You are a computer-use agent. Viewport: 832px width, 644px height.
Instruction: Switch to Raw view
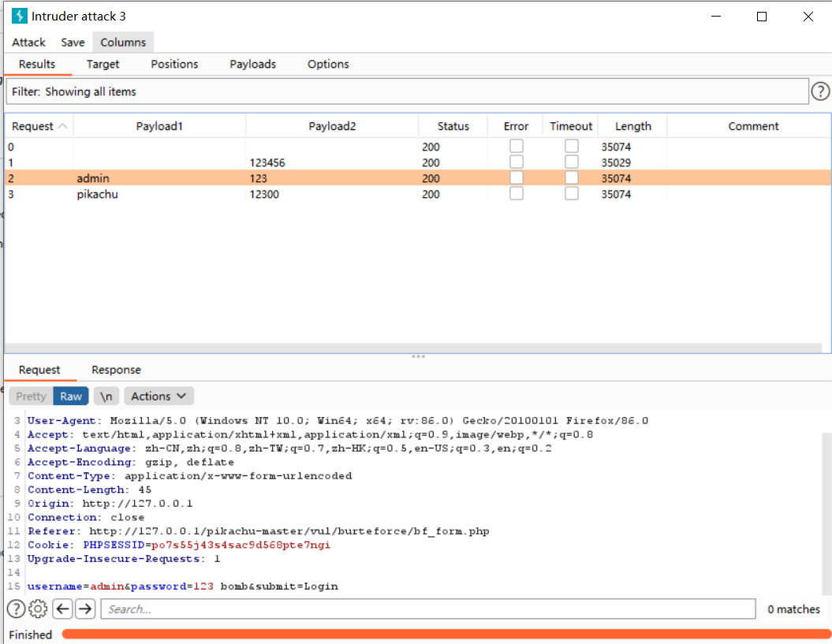point(70,396)
